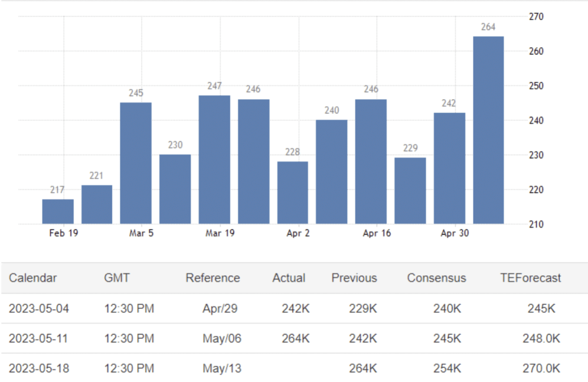
Task: Select the bar labeled 230
Action: tap(175, 189)
